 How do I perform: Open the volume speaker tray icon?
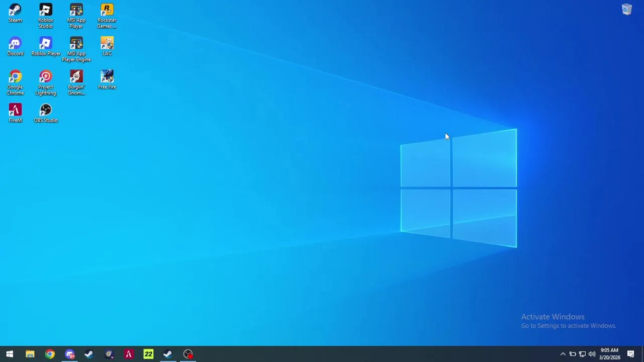point(592,354)
